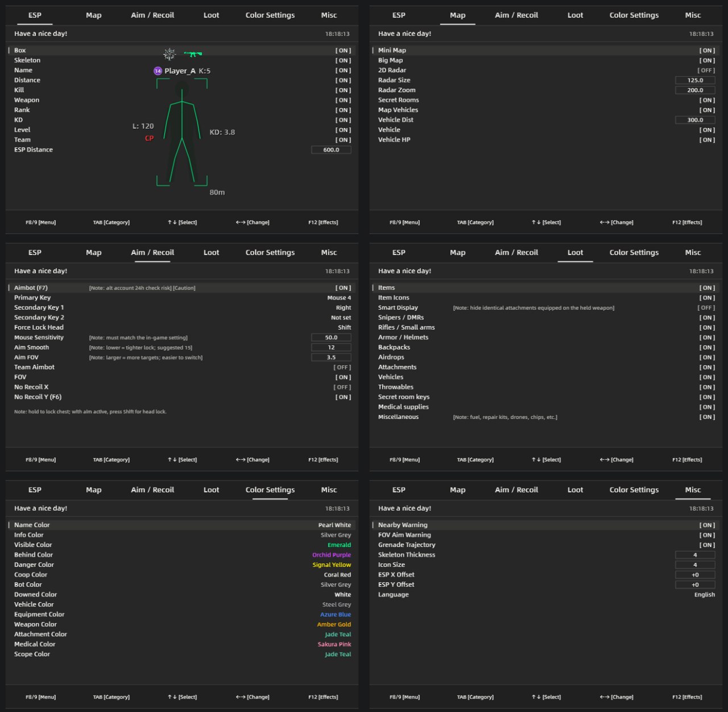This screenshot has height=712, width=728.
Task: Click the Player_A name in the preview
Action: [180, 71]
